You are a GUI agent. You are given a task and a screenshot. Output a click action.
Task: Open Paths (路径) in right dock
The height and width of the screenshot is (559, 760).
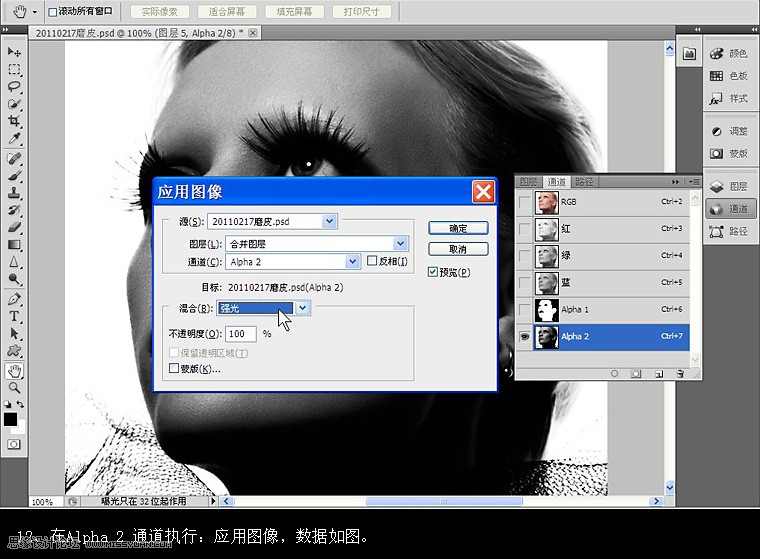(729, 232)
